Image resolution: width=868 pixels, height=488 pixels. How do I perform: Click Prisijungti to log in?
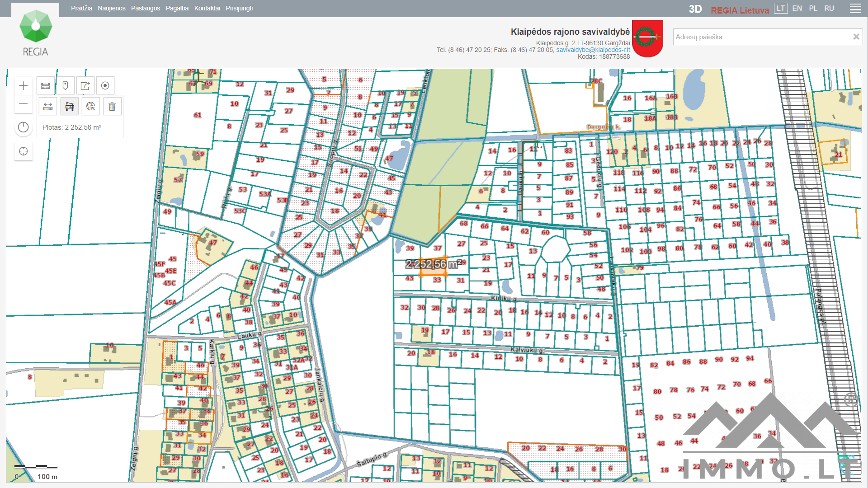click(x=239, y=8)
